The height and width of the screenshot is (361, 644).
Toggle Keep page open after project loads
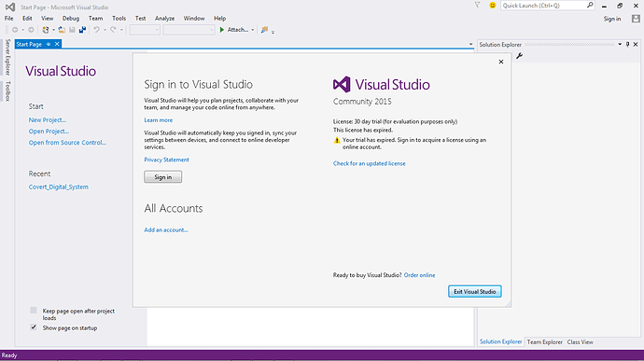pyautogui.click(x=34, y=311)
